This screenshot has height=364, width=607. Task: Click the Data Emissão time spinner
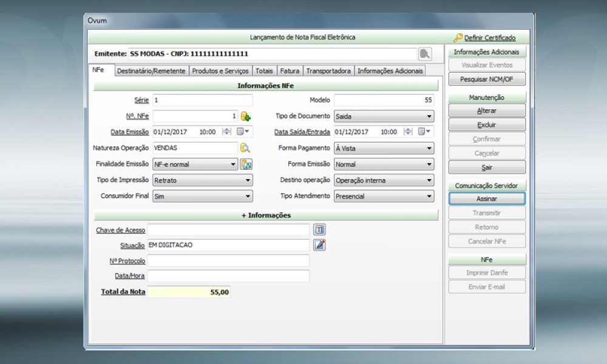tap(226, 132)
